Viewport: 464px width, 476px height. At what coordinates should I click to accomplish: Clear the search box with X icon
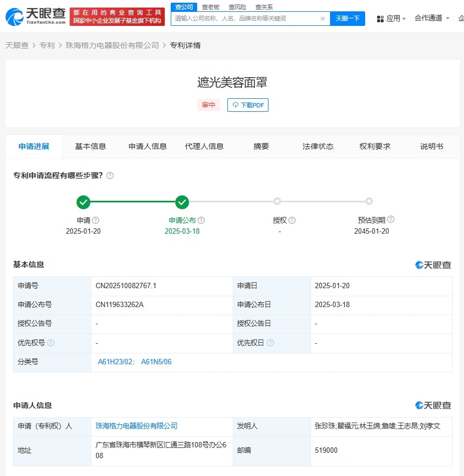pos(322,18)
